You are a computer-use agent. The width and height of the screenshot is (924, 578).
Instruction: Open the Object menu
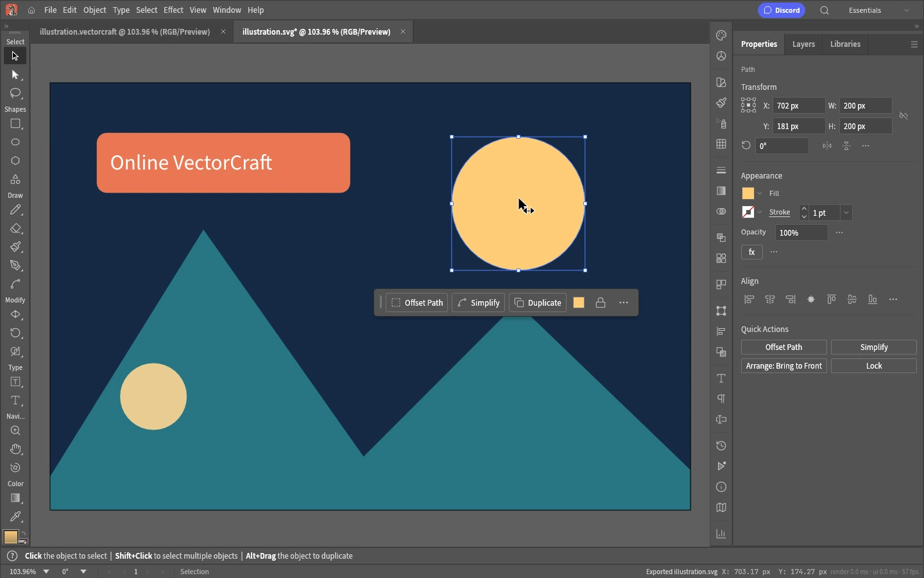coord(94,10)
